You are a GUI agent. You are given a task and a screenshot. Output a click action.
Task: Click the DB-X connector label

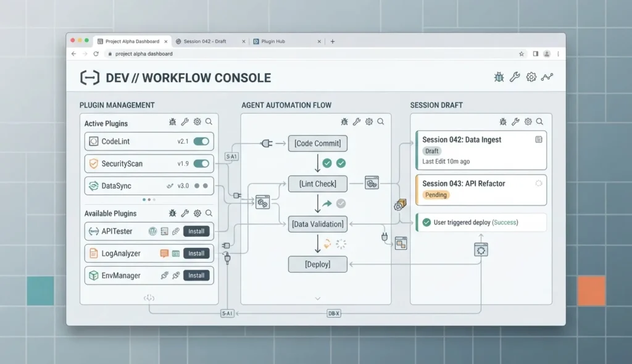pos(334,313)
